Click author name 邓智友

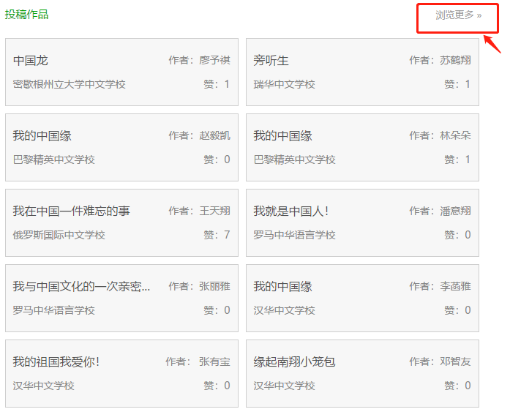coord(455,361)
